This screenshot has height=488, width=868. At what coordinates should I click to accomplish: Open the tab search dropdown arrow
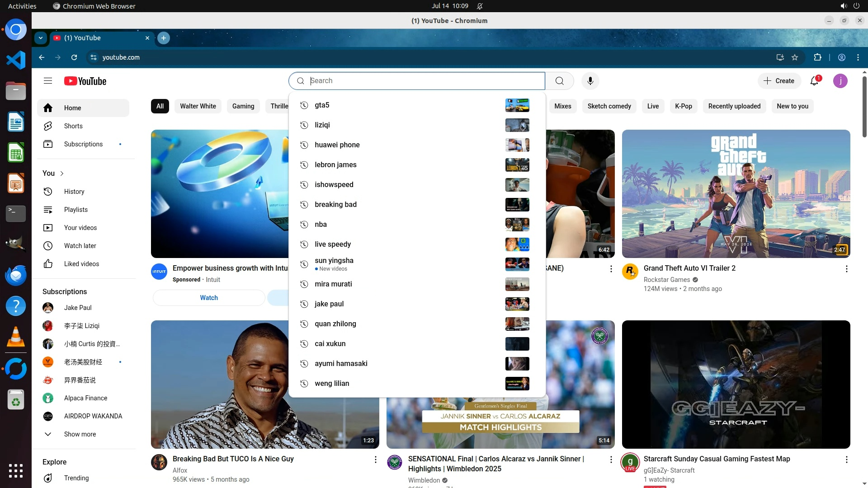tap(41, 38)
